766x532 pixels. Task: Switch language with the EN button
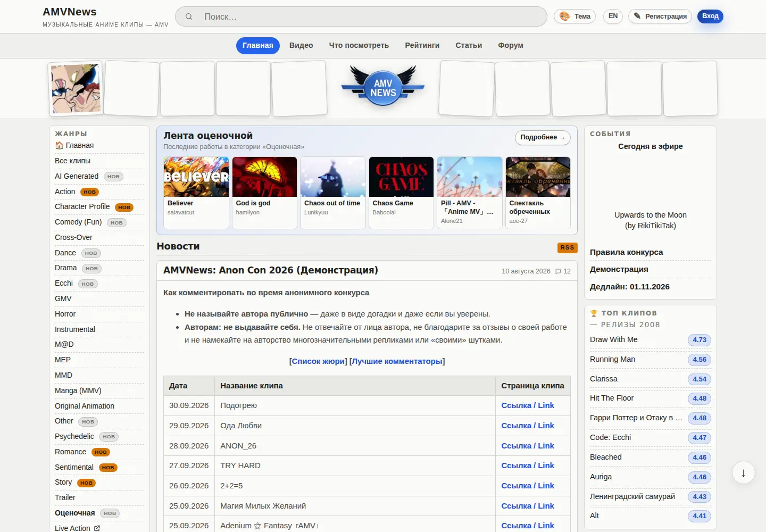tap(613, 16)
